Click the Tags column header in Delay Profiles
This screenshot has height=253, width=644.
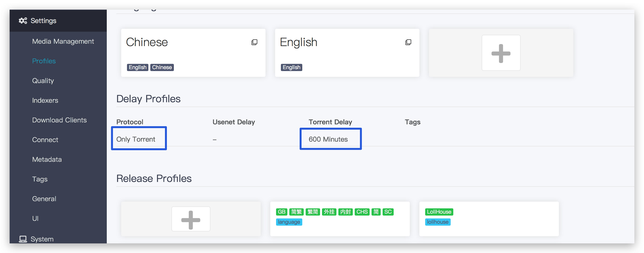coord(412,122)
